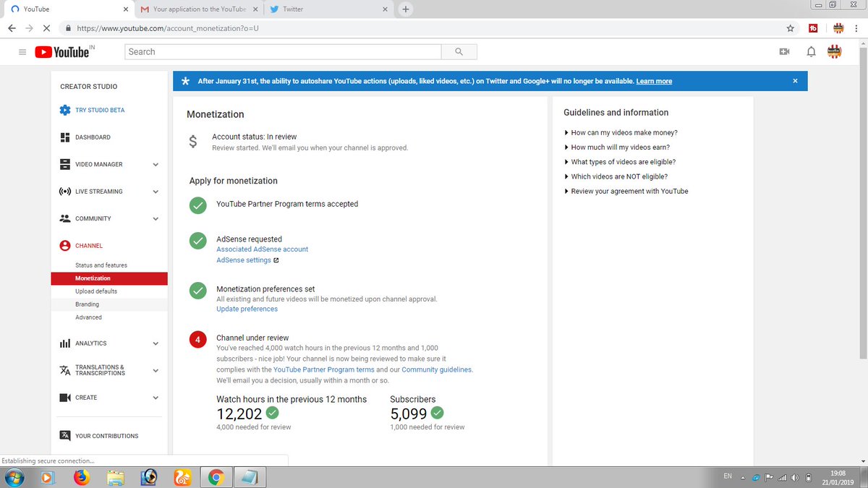Open the Chrome profile avatar in toolbar
This screenshot has width=868, height=488.
(x=838, y=28)
